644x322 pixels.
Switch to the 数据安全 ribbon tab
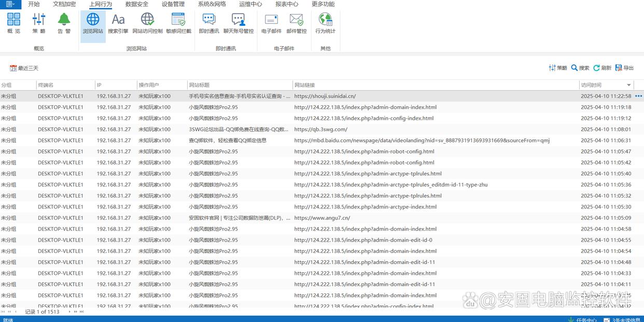coord(137,4)
